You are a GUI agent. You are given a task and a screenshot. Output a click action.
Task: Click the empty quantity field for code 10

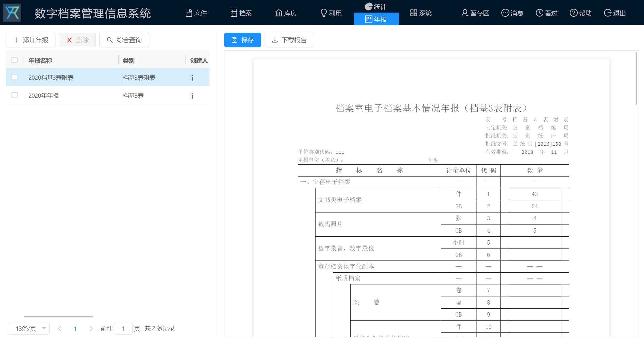[535, 327]
